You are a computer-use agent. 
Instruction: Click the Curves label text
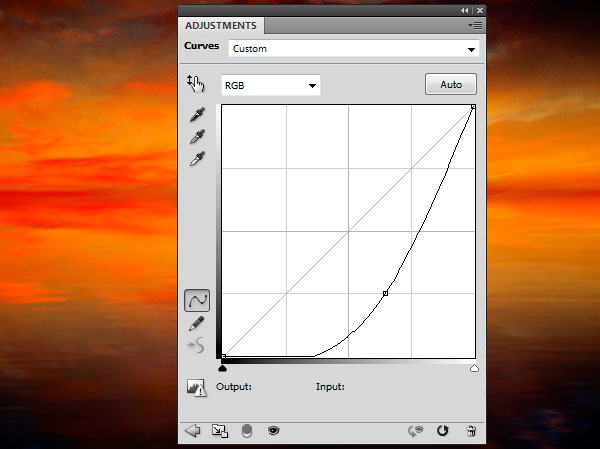click(x=202, y=46)
